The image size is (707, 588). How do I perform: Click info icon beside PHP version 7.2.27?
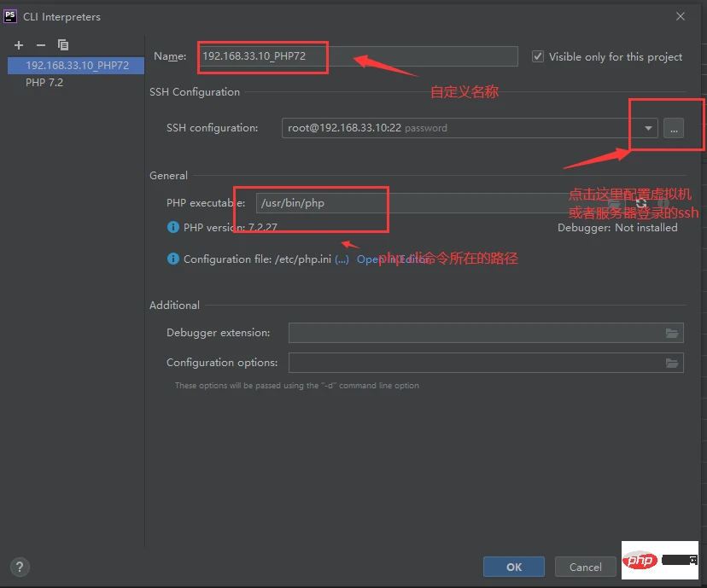(173, 229)
